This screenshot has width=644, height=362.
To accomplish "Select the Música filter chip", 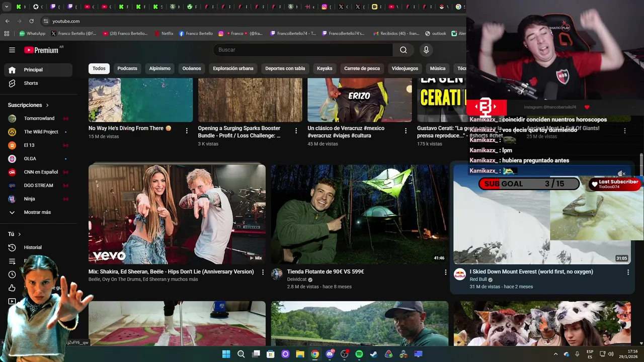I will pyautogui.click(x=438, y=68).
